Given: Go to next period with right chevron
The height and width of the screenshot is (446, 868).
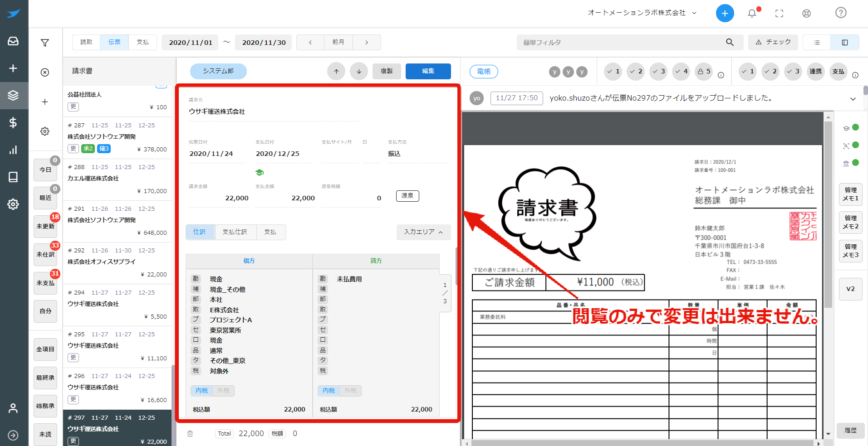Looking at the screenshot, I should coord(367,42).
